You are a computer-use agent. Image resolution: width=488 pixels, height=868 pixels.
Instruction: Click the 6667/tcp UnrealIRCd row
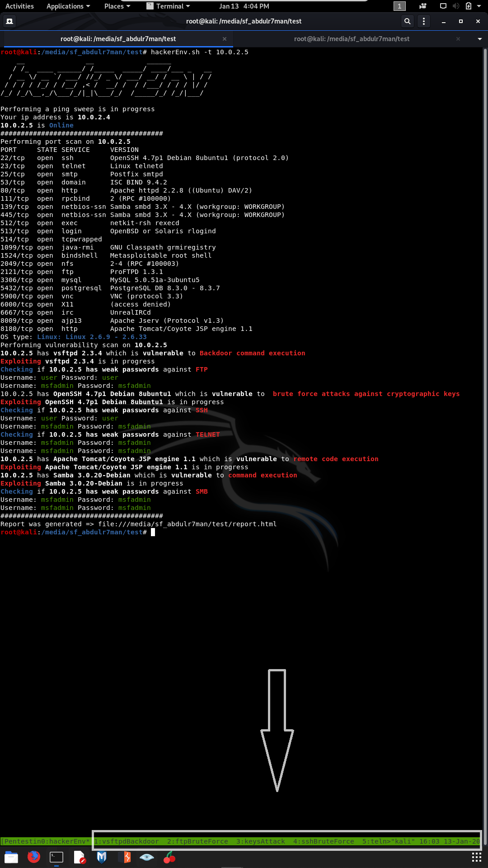click(x=75, y=312)
